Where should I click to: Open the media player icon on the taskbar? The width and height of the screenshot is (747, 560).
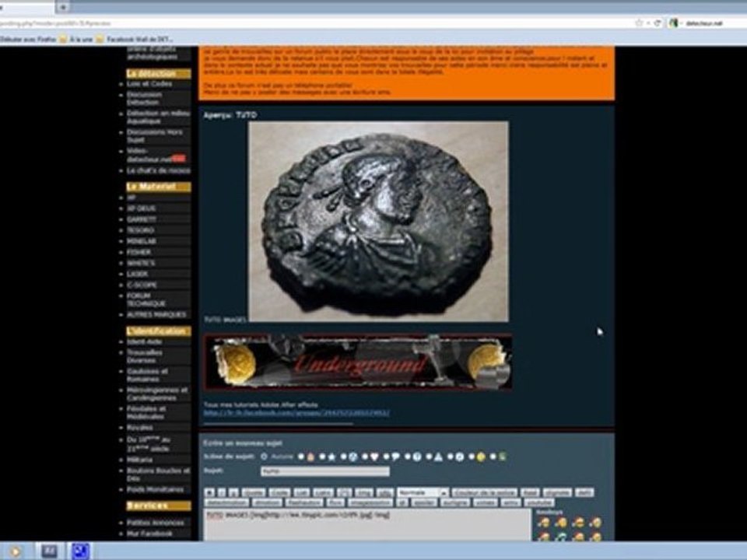pyautogui.click(x=15, y=551)
